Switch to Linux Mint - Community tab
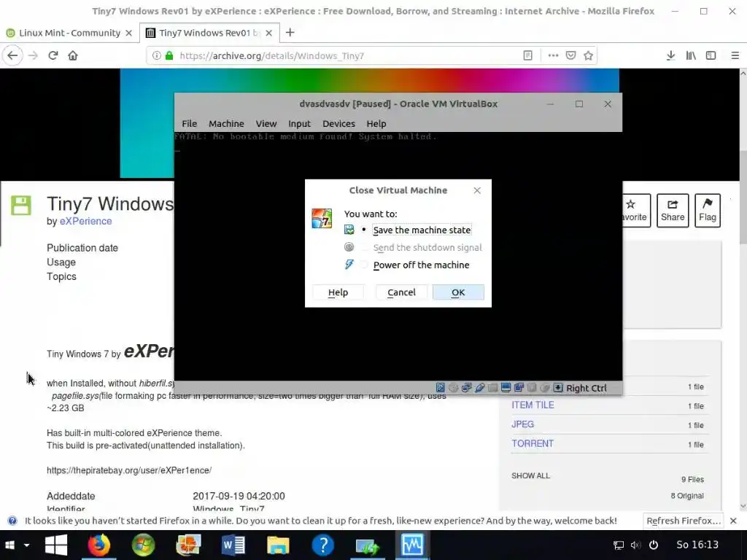The width and height of the screenshot is (747, 560). 69,33
